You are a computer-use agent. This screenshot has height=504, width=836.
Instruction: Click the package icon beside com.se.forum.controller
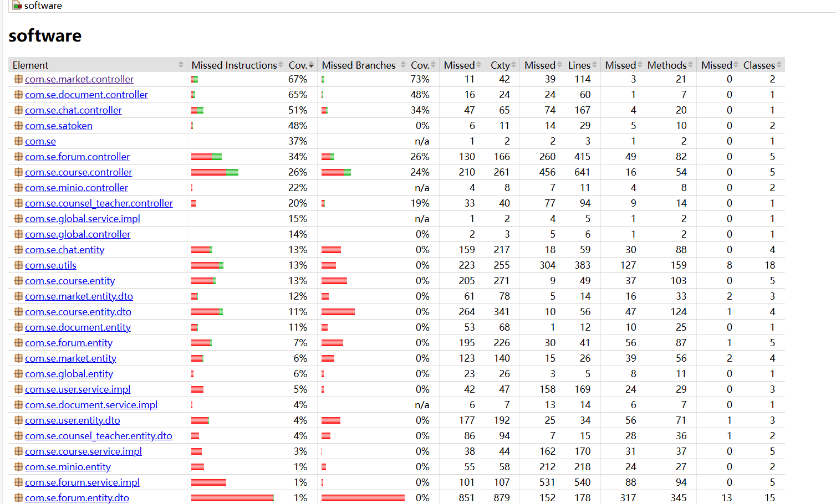point(18,157)
